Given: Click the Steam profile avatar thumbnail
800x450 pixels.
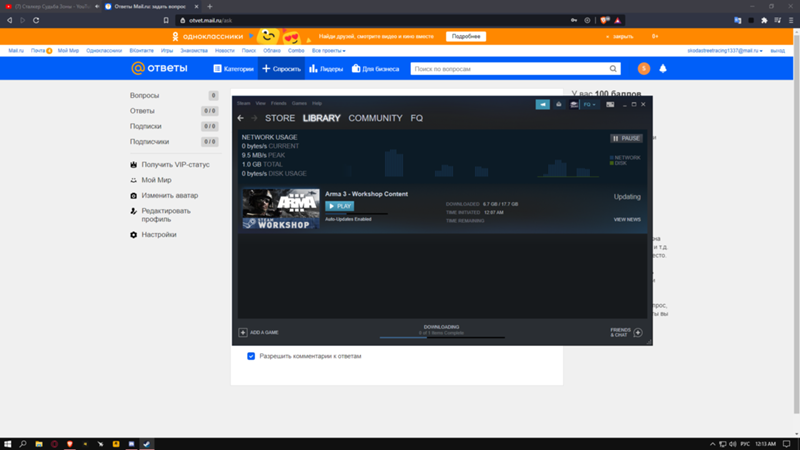Looking at the screenshot, I should 574,104.
